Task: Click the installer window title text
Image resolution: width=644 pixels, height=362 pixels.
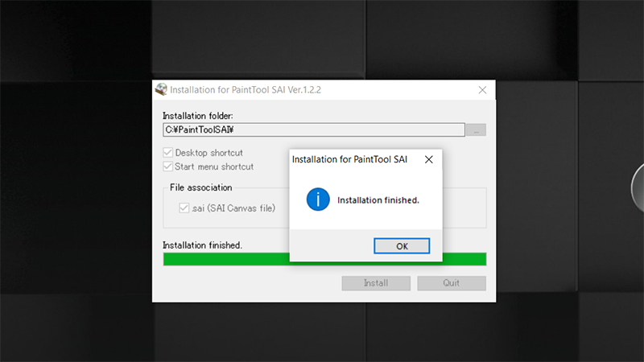Action: pyautogui.click(x=246, y=90)
